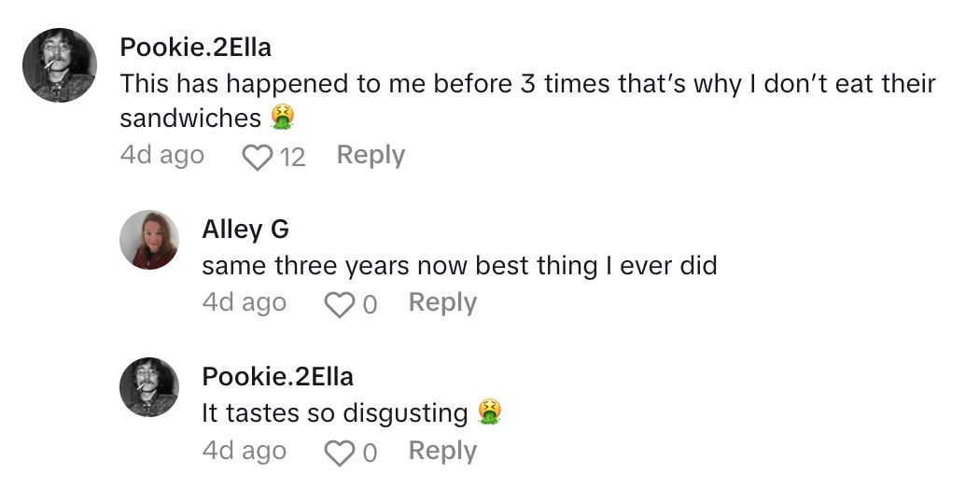Tap the heart on Alley G's reply
The width and height of the screenshot is (980, 502).
point(337,303)
